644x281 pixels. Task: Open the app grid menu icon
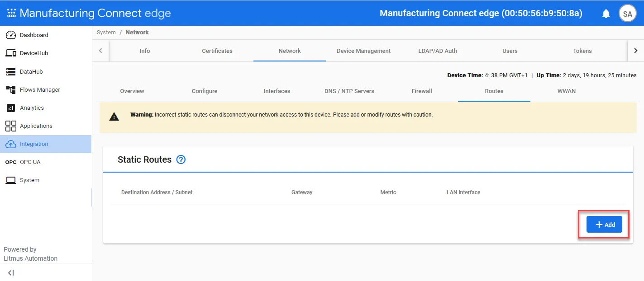point(11,13)
